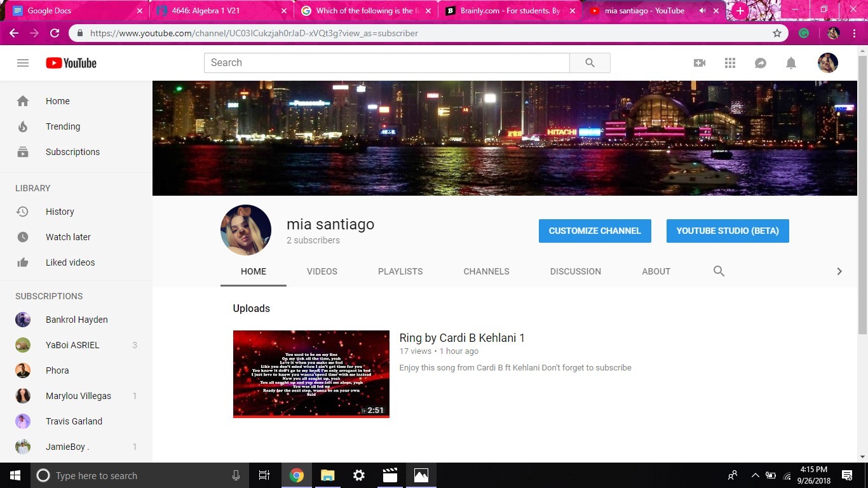This screenshot has height=488, width=868.
Task: Open a new browser tab
Action: [x=740, y=11]
